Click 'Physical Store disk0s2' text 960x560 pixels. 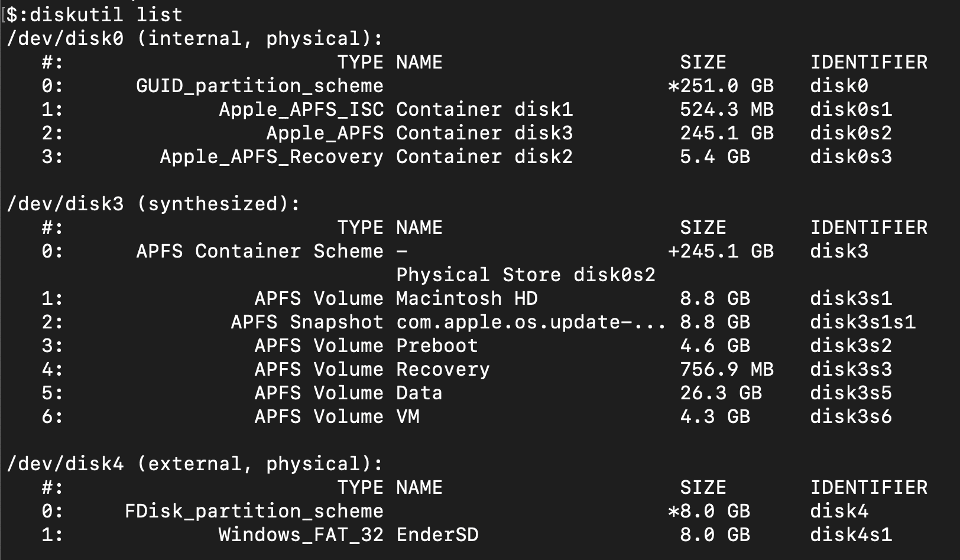click(x=526, y=275)
